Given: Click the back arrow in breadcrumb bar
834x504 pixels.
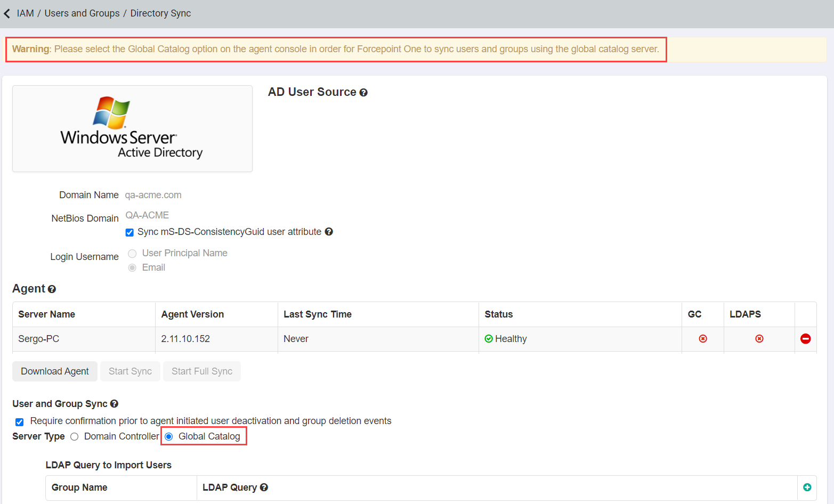Looking at the screenshot, I should [7, 13].
